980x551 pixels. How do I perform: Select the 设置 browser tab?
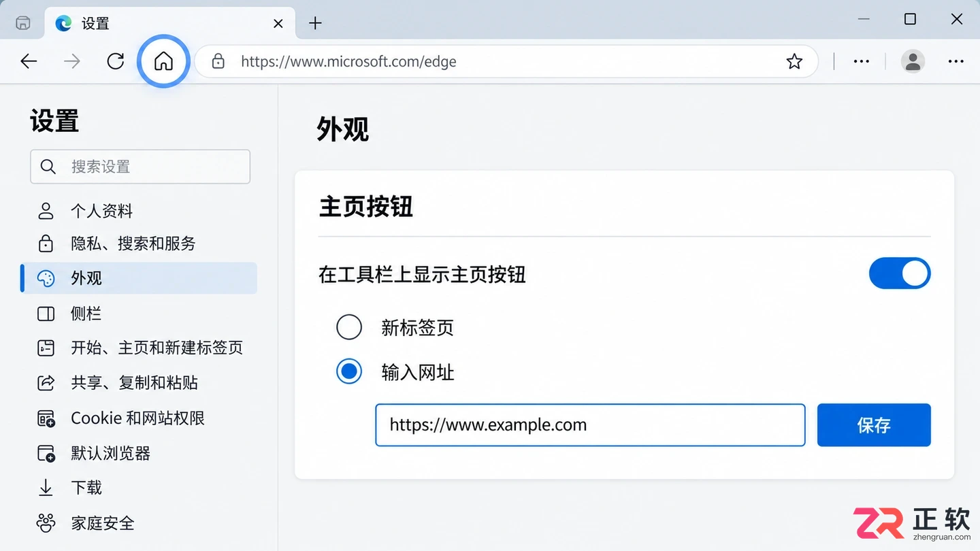(x=170, y=23)
